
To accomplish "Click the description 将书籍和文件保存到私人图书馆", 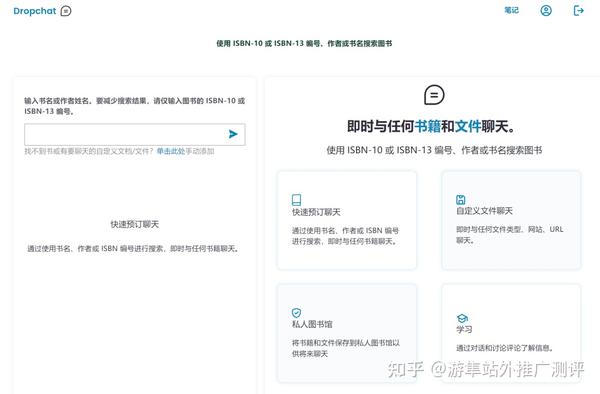I will coord(346,348).
